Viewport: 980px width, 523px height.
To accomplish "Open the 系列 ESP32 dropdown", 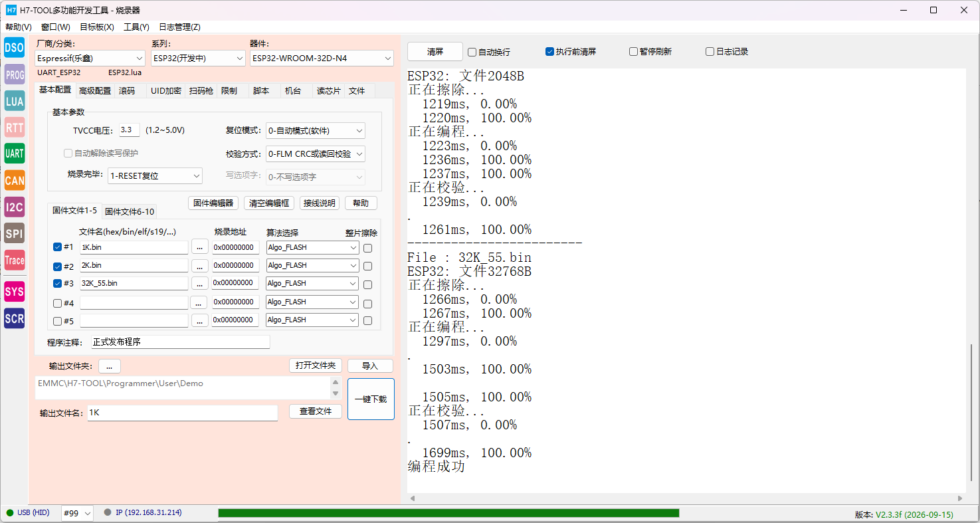I will [198, 58].
